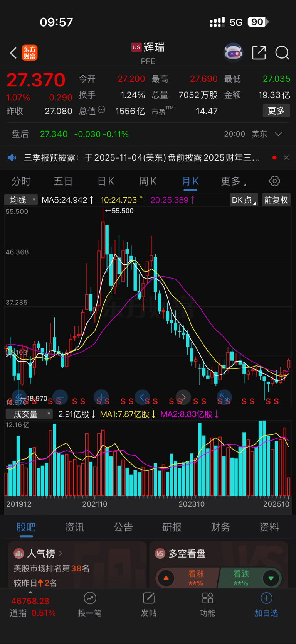Tap the 发帖 compose icon
This screenshot has width=296, height=644.
pyautogui.click(x=149, y=598)
